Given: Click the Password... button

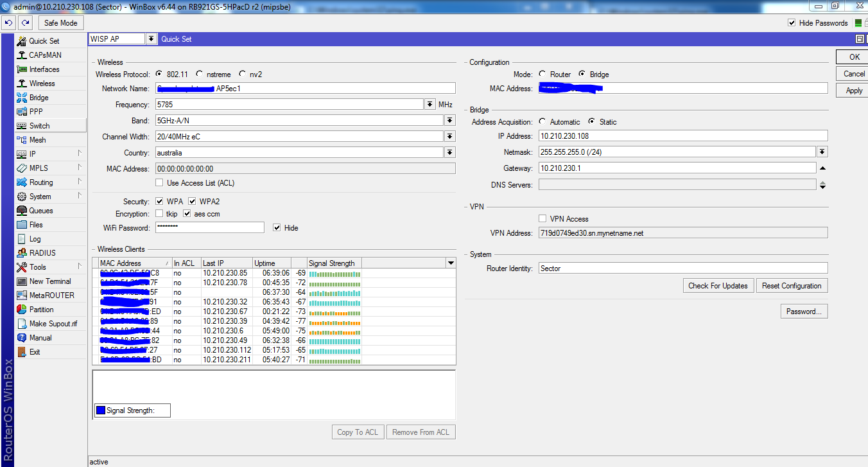Looking at the screenshot, I should [804, 312].
